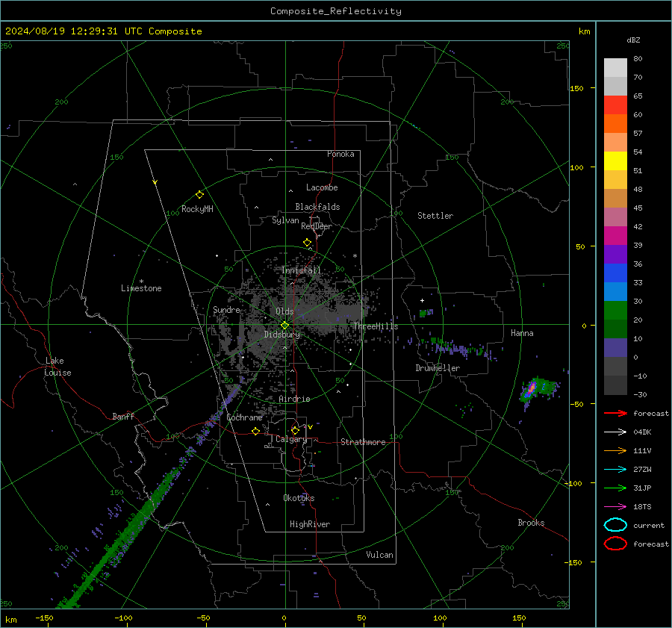Select the bright yellow swatch on dBZ scale
The image size is (672, 628).
(615, 161)
